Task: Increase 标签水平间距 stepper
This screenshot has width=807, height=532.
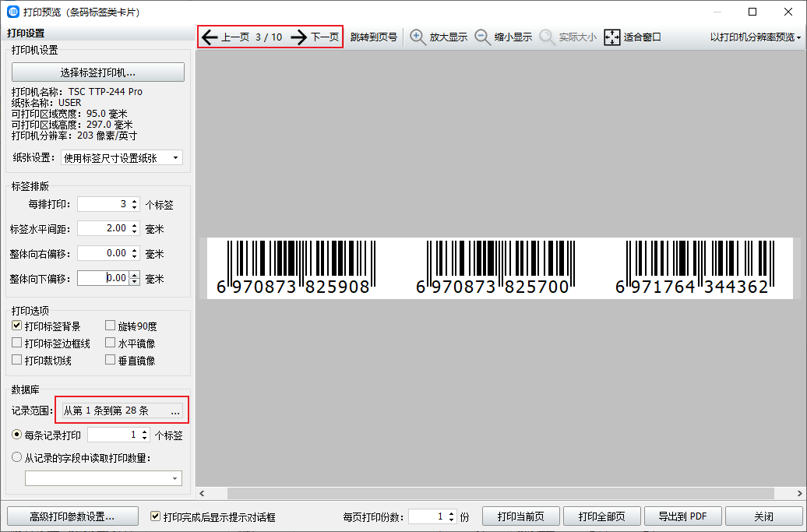Action: (x=134, y=225)
